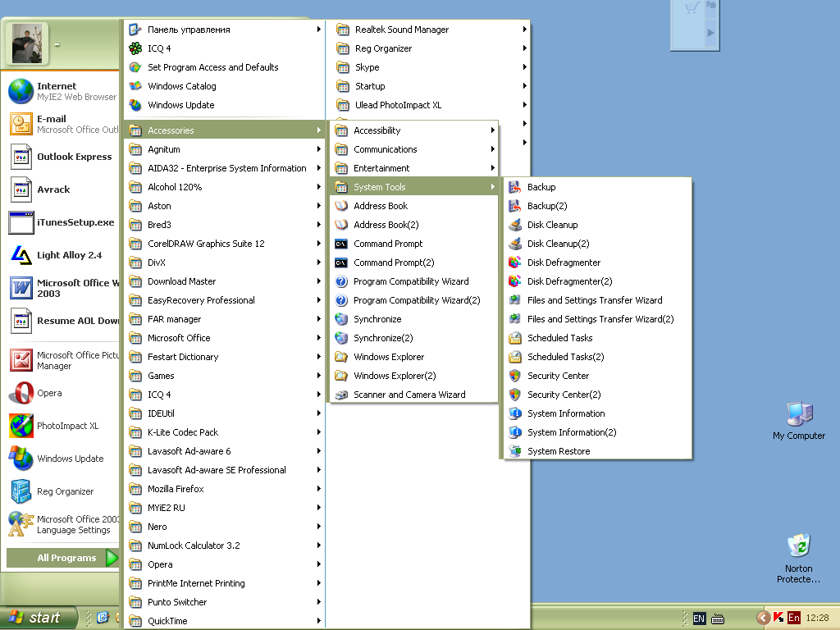This screenshot has width=840, height=630.
Task: Select the highlighted System Tools menu item
Action: click(414, 187)
